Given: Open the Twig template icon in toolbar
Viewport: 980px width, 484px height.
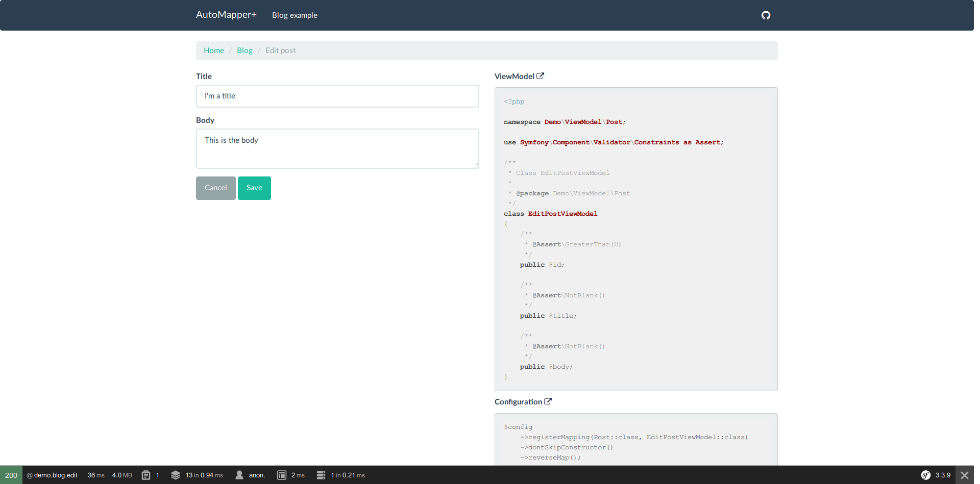Looking at the screenshot, I should 282,475.
